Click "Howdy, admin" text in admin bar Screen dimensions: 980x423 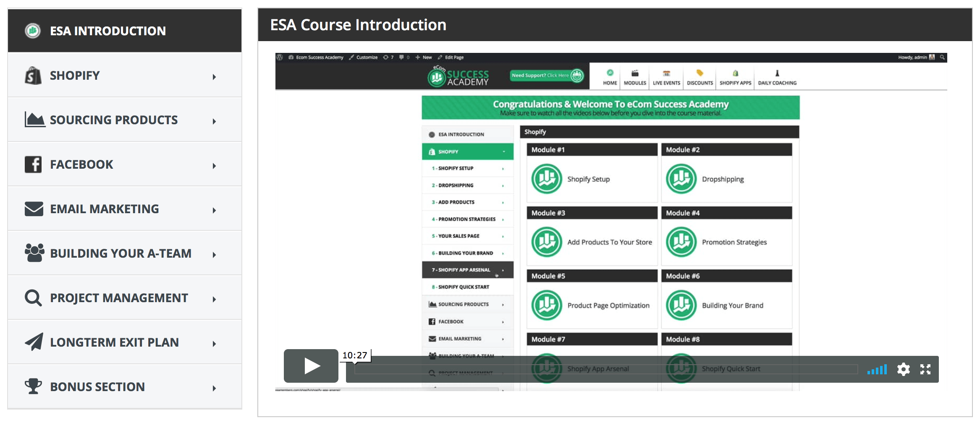pyautogui.click(x=912, y=57)
